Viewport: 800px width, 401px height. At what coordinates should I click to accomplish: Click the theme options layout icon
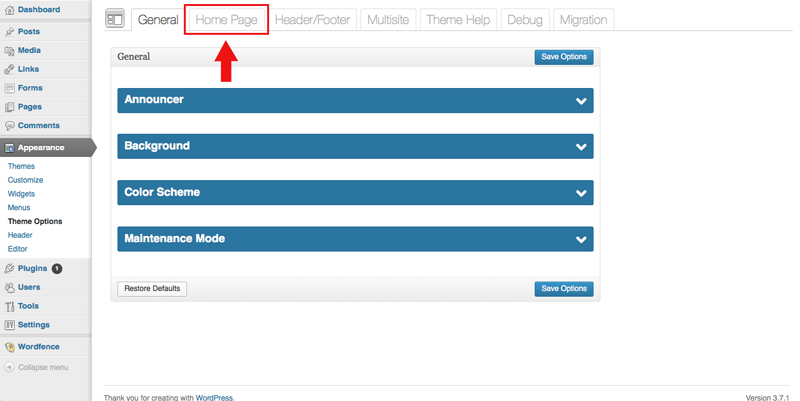[x=116, y=20]
